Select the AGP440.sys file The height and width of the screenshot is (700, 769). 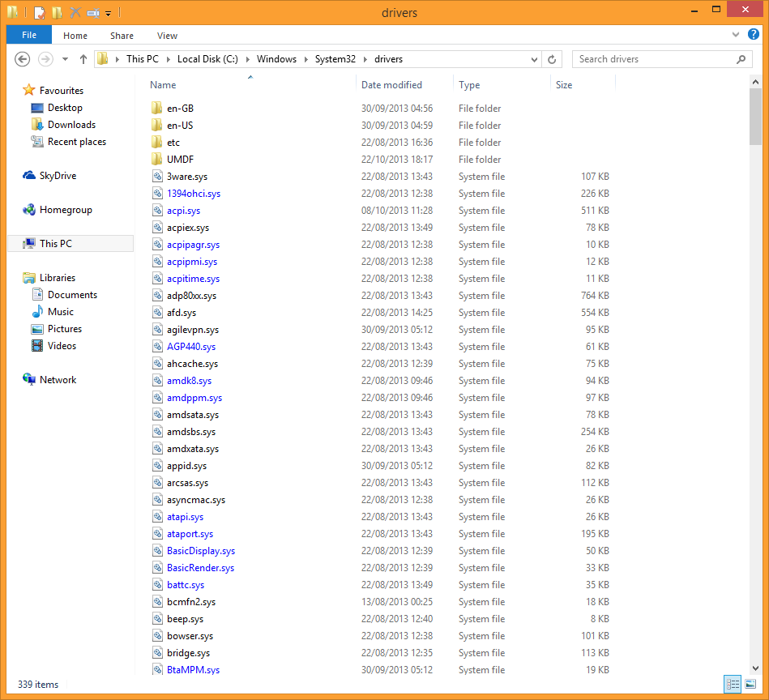tap(190, 347)
